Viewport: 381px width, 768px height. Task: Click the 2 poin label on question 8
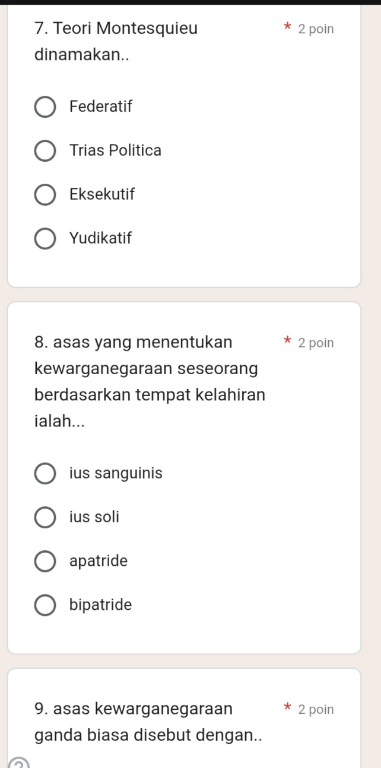click(316, 343)
